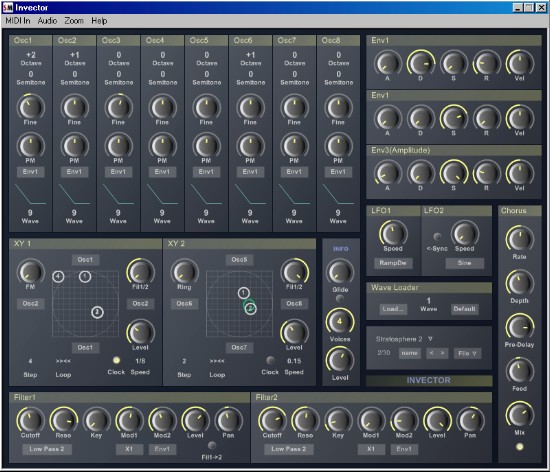Viewport: 550px width, 472px height.
Task: Open the Stratosphere 2 preset dropdown
Action: (430, 339)
